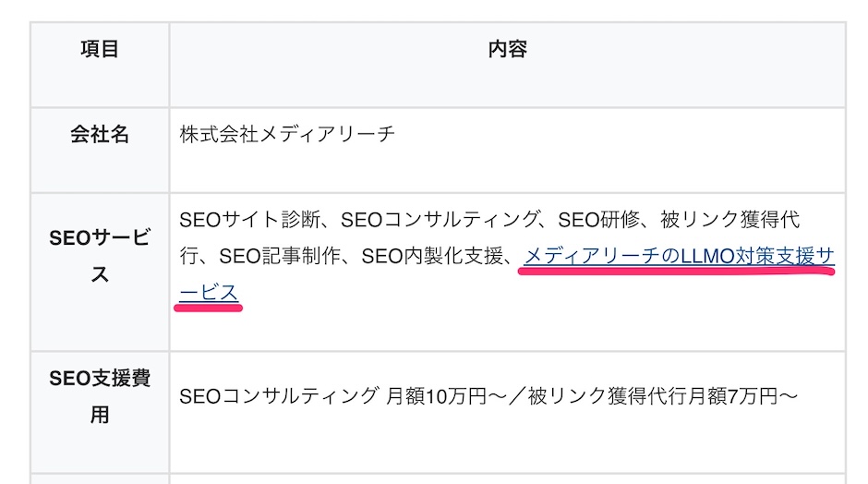The width and height of the screenshot is (868, 484).
Task: Click the 会社名 row label
Action: click(100, 135)
